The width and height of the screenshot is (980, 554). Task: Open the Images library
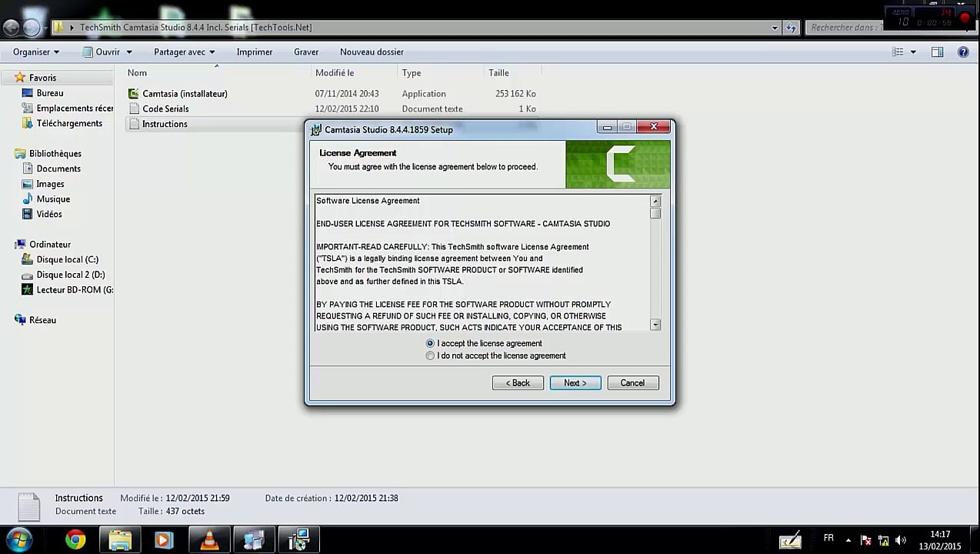click(50, 184)
